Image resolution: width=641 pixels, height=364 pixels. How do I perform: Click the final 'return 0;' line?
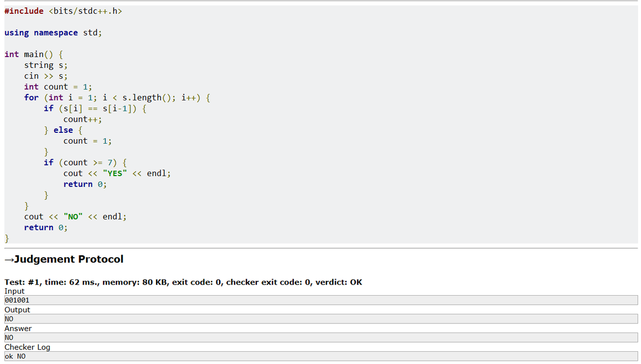(46, 227)
